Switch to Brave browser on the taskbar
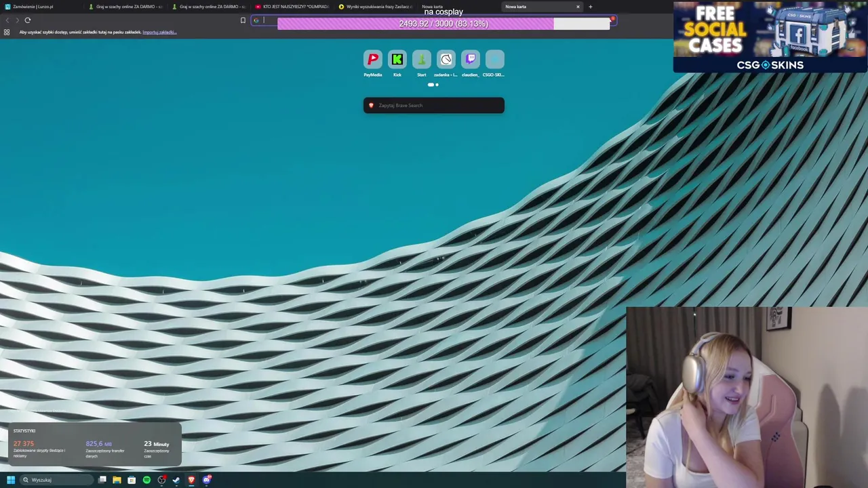Image resolution: width=868 pixels, height=488 pixels. (x=191, y=480)
